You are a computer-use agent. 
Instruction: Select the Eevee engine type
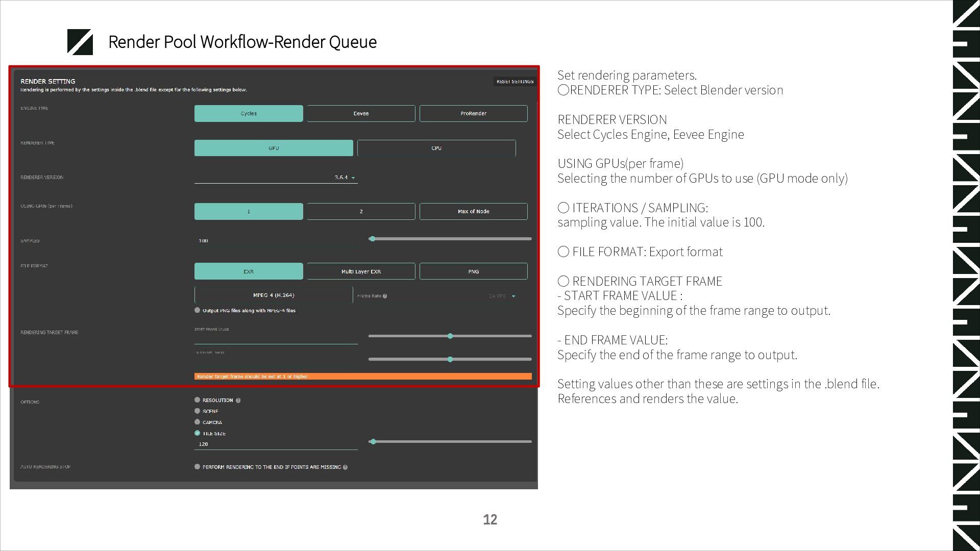pos(361,113)
